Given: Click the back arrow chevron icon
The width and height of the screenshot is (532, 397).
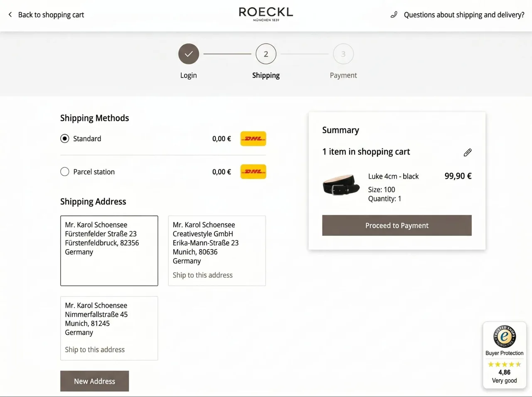Looking at the screenshot, I should [x=10, y=15].
